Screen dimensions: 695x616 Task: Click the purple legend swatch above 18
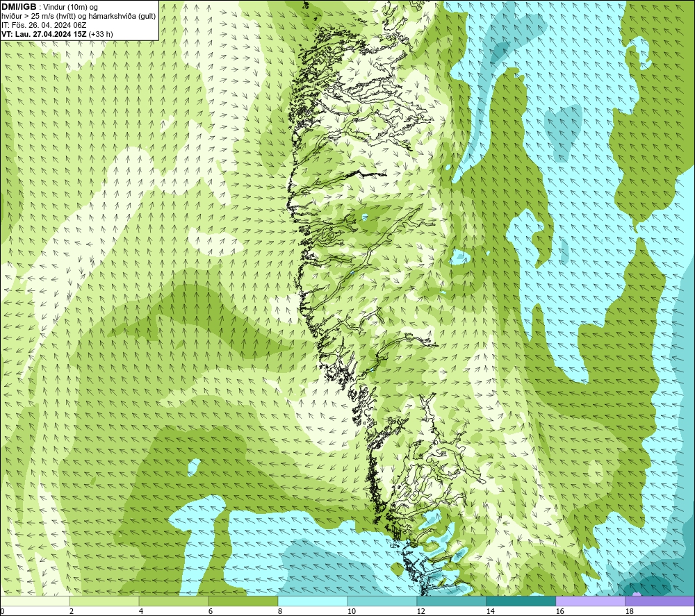click(660, 601)
